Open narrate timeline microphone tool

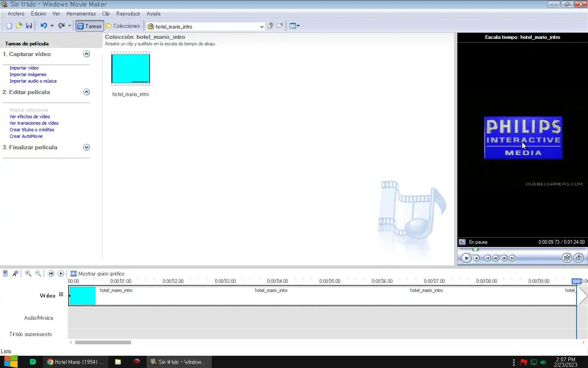15,274
